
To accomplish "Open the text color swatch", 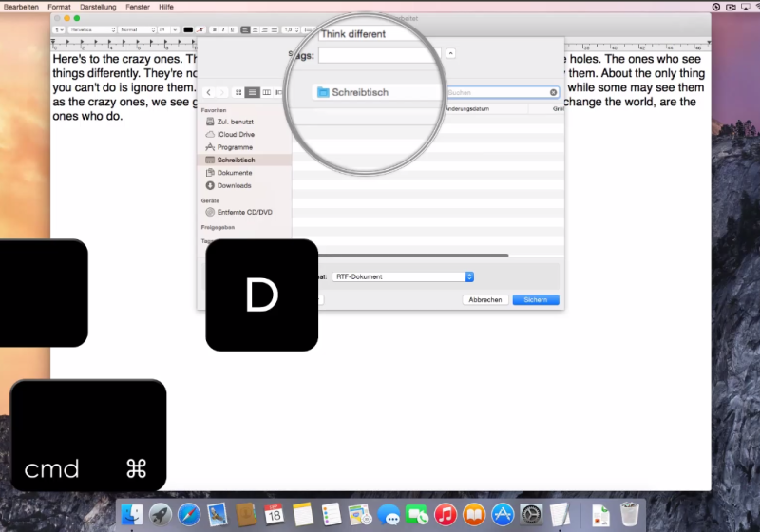I will [188, 30].
